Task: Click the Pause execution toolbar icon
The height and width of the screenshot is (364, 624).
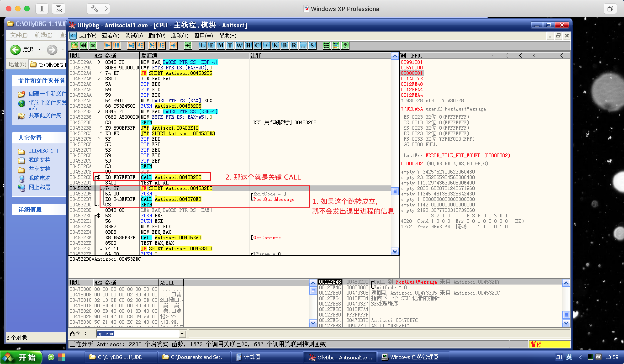Action: click(x=116, y=45)
